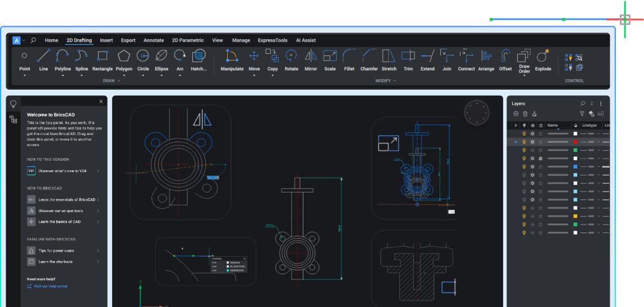Image resolution: width=644 pixels, height=307 pixels.
Task: Expand the Spline options arrow
Action: [x=82, y=76]
